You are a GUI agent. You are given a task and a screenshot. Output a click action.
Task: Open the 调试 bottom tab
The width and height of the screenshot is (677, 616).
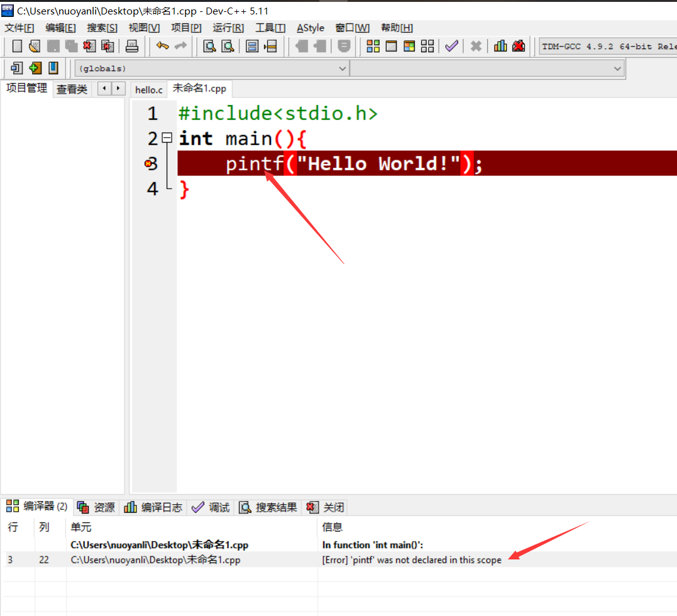click(x=211, y=507)
